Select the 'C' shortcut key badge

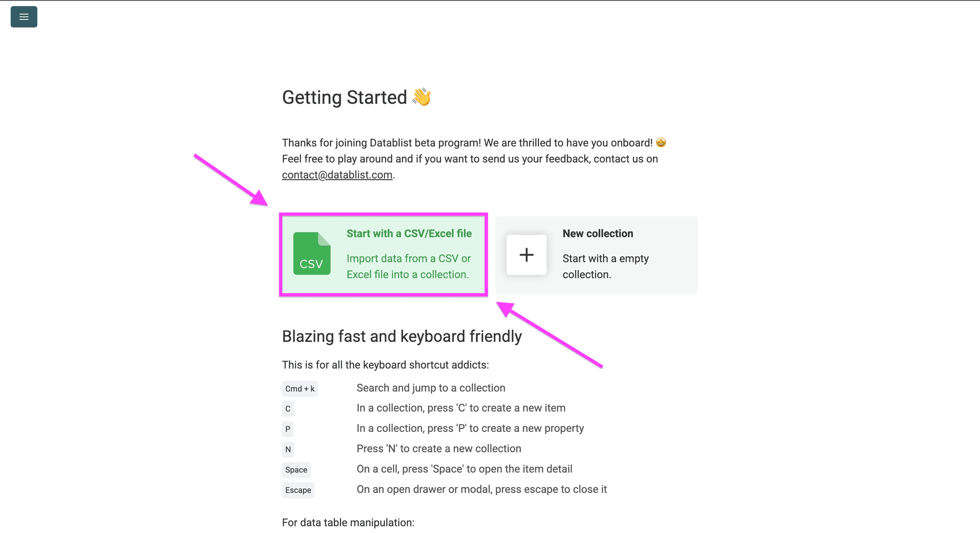[287, 409]
